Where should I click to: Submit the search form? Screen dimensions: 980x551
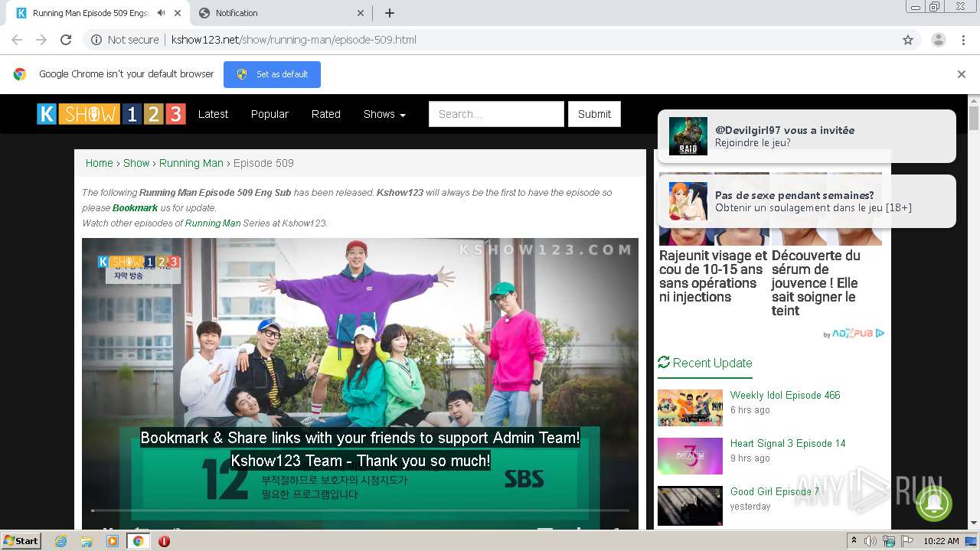click(594, 114)
